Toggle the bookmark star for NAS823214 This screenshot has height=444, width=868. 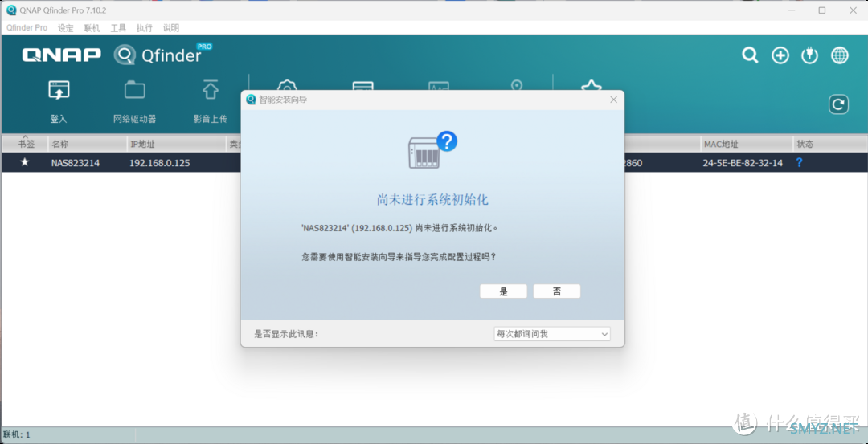click(24, 162)
